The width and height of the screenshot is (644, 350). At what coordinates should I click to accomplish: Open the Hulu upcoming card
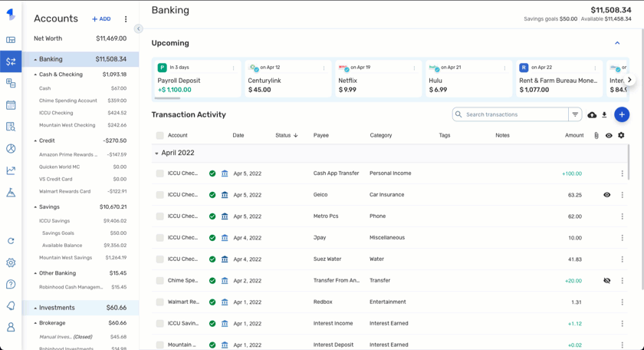pyautogui.click(x=468, y=79)
